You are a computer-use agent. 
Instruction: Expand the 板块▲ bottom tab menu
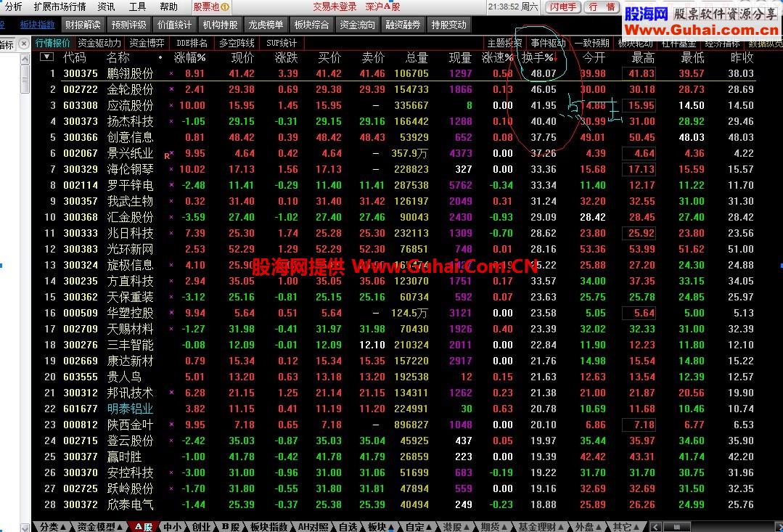pos(381,527)
